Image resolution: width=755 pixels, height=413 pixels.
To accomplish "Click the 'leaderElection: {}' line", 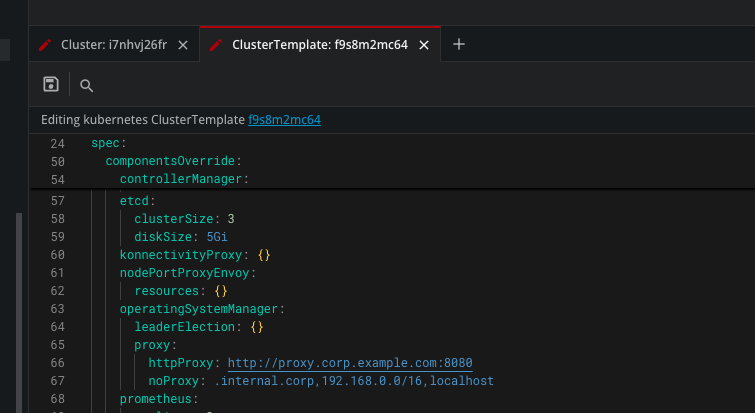I will tap(199, 327).
